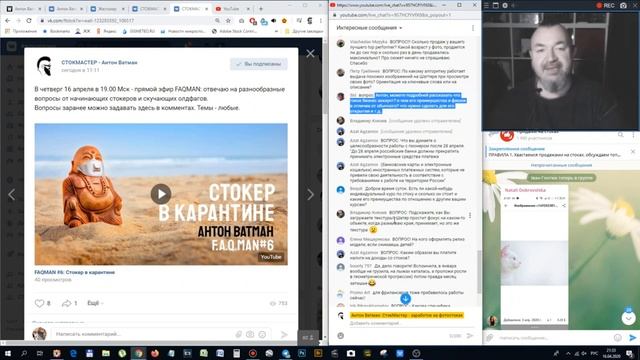Open Windows taskbar search
The height and width of the screenshot is (360, 640).
[x=24, y=353]
